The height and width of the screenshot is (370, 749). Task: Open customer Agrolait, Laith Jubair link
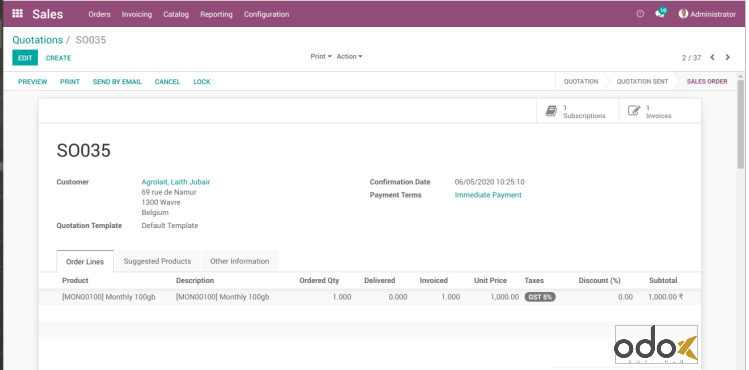point(176,182)
